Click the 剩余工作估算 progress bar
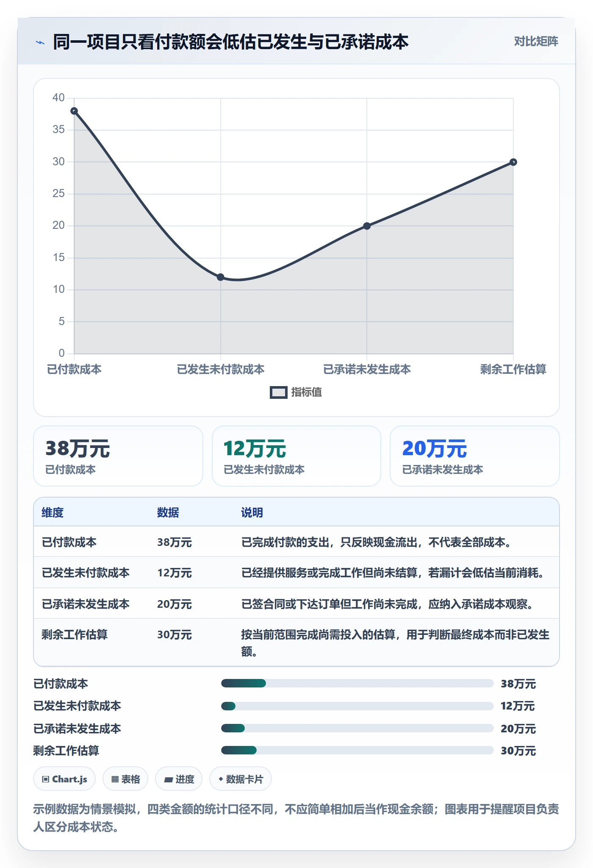593x868 pixels. coord(357,750)
